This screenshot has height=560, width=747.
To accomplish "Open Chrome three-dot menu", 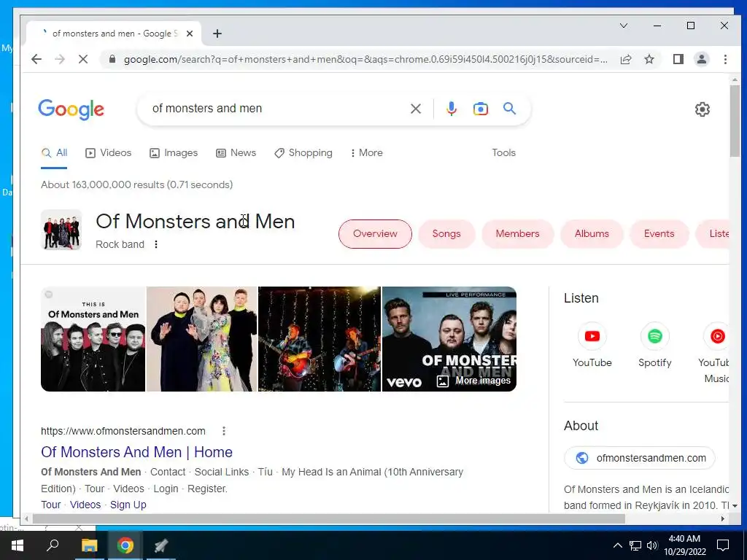I will pyautogui.click(x=725, y=59).
